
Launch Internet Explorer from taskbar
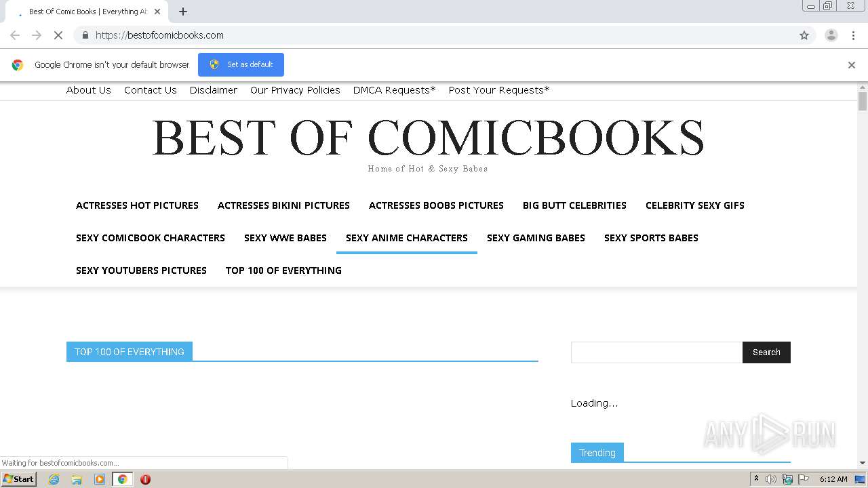point(54,479)
